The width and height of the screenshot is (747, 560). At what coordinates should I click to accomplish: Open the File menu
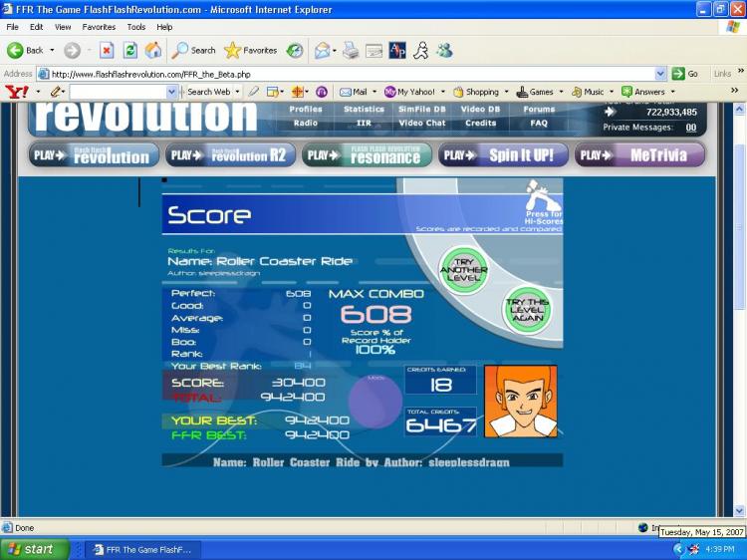[12, 27]
